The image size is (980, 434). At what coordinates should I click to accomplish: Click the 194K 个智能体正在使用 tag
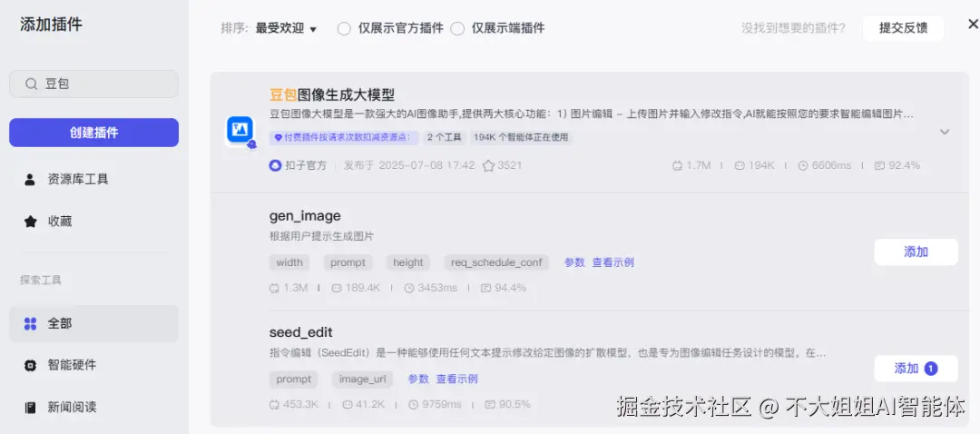[521, 138]
